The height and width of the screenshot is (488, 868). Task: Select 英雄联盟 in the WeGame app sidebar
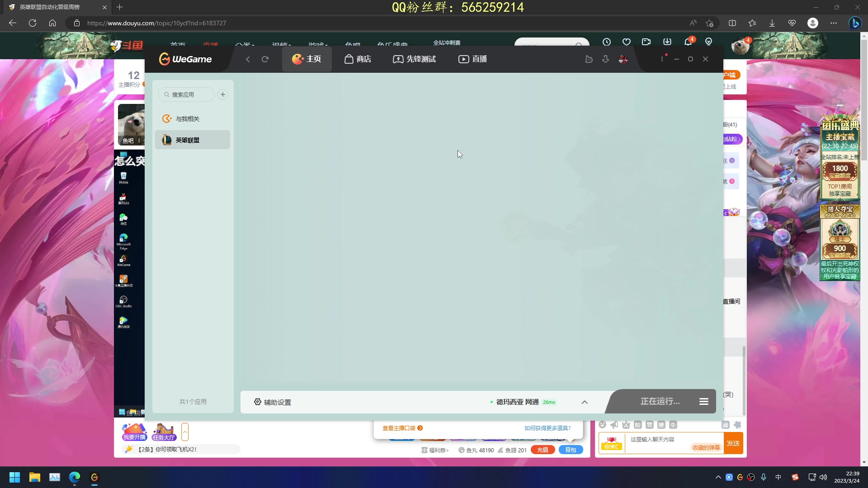pos(192,140)
